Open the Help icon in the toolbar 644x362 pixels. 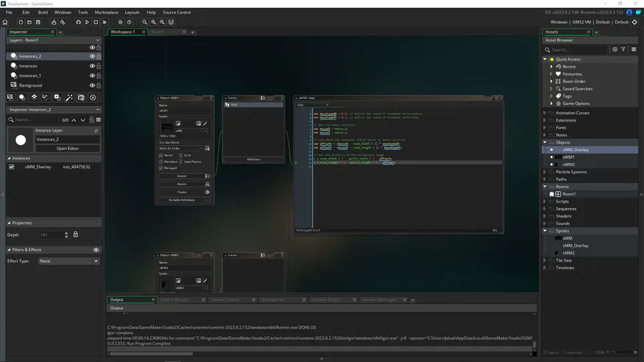coord(129,22)
